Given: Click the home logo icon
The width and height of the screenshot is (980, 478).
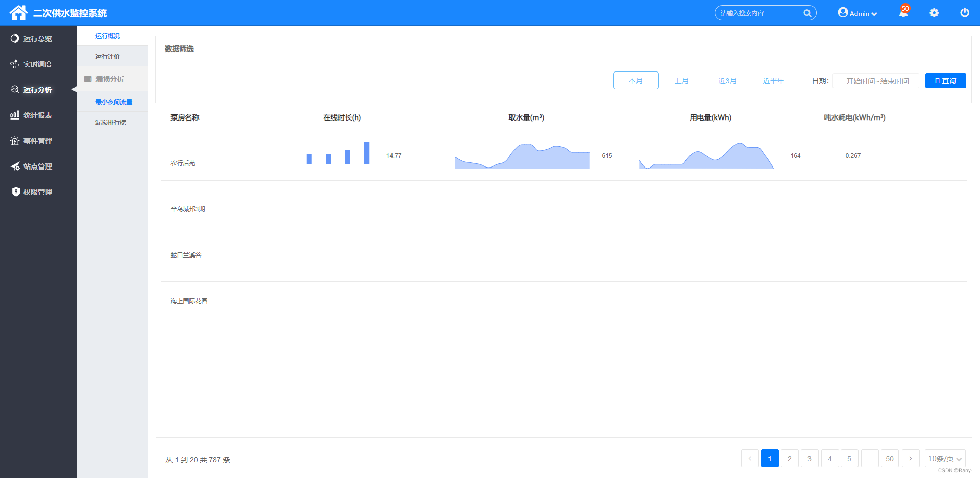Looking at the screenshot, I should (x=18, y=13).
